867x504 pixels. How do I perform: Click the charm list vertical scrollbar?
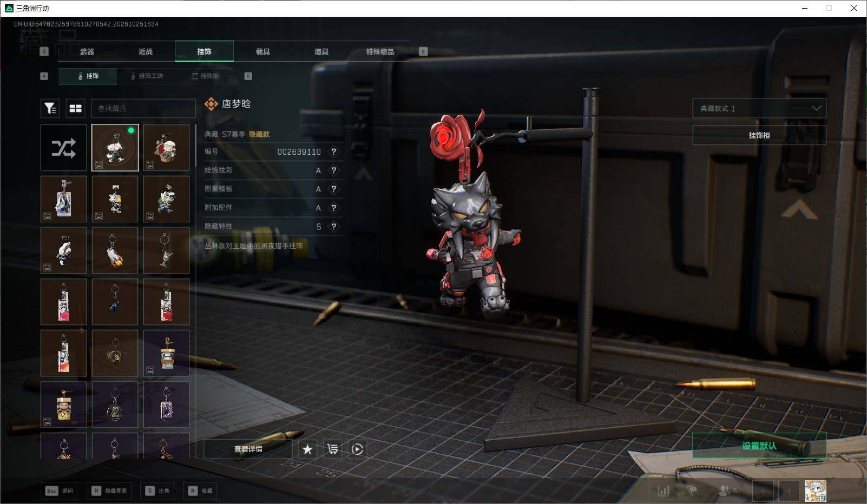tap(195, 146)
